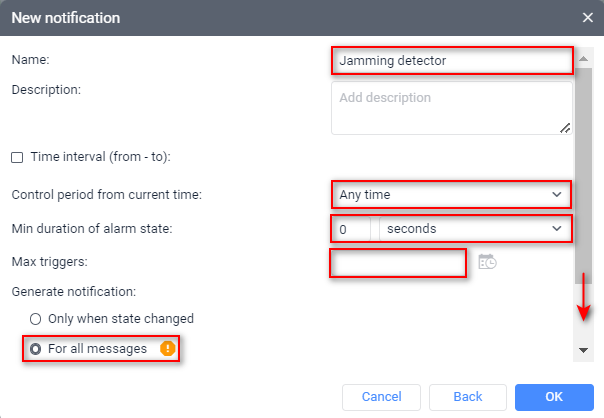Click the orange warning icon beside For all messages
The width and height of the screenshot is (604, 418).
[168, 349]
